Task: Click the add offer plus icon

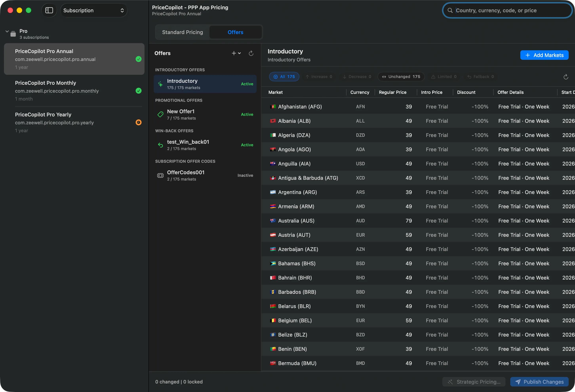Action: coord(234,53)
